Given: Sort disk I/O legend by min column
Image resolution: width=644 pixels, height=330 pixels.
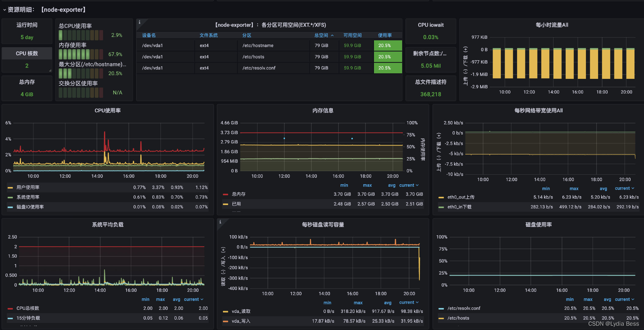Looking at the screenshot, I should click(327, 302).
